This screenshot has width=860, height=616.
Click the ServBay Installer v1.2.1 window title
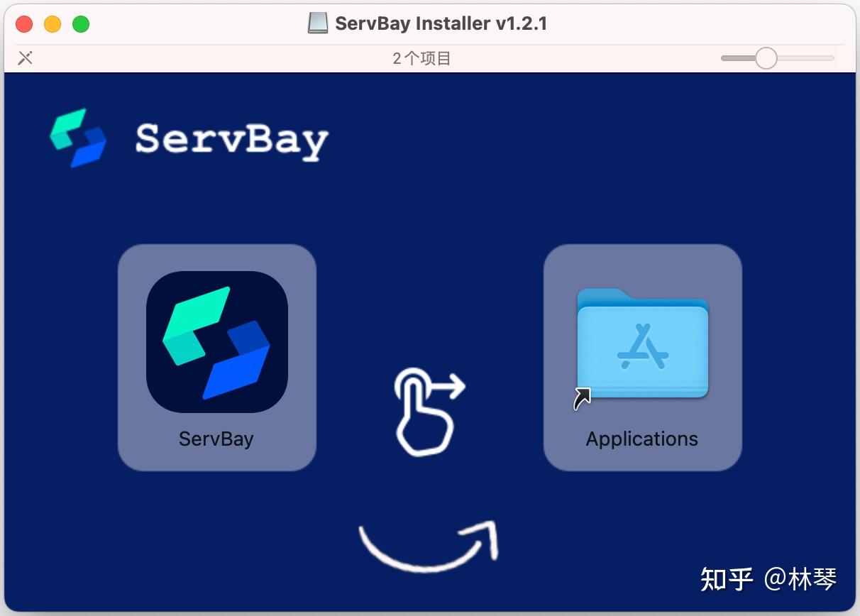[441, 23]
